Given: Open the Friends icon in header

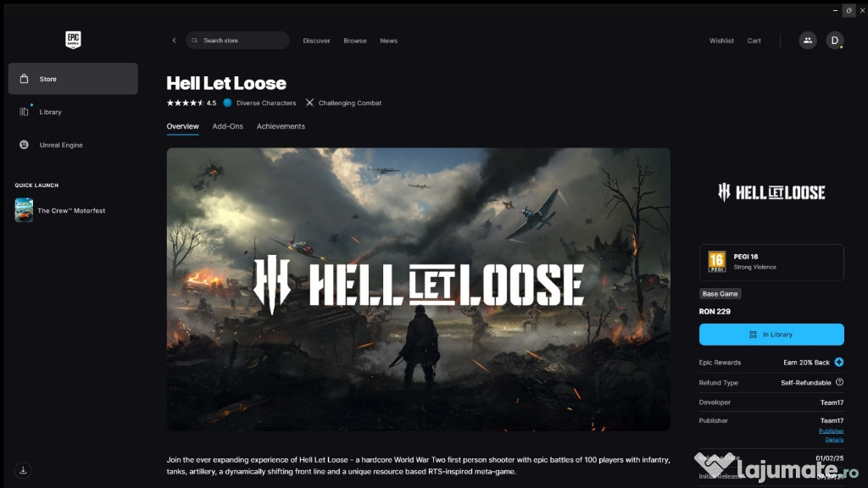Looking at the screenshot, I should 808,41.
